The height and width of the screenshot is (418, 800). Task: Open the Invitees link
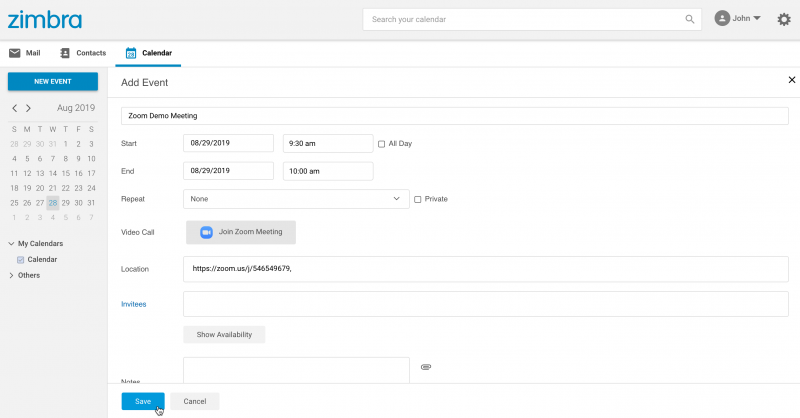click(134, 304)
